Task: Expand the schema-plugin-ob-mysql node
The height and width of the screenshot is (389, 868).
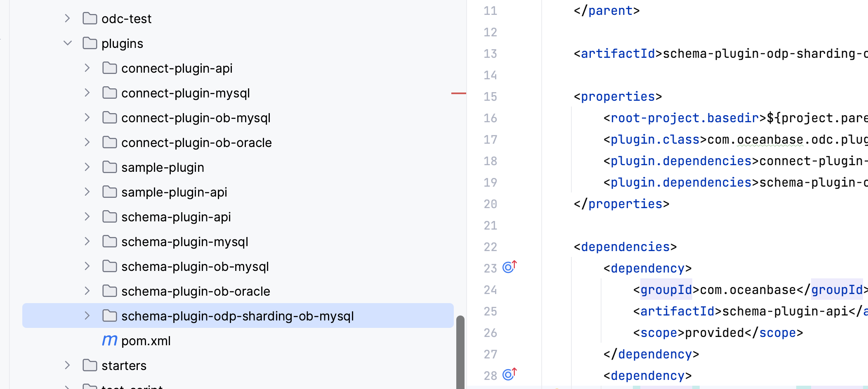Action: coord(87,266)
